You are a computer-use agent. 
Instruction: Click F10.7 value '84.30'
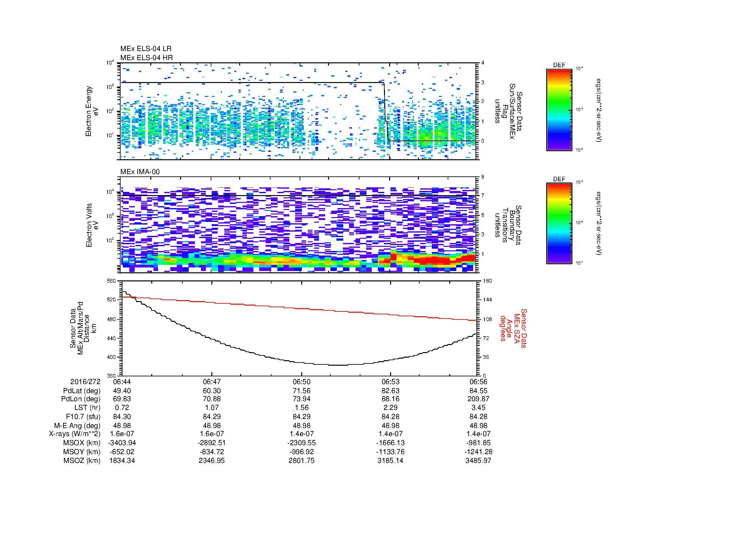pyautogui.click(x=122, y=416)
